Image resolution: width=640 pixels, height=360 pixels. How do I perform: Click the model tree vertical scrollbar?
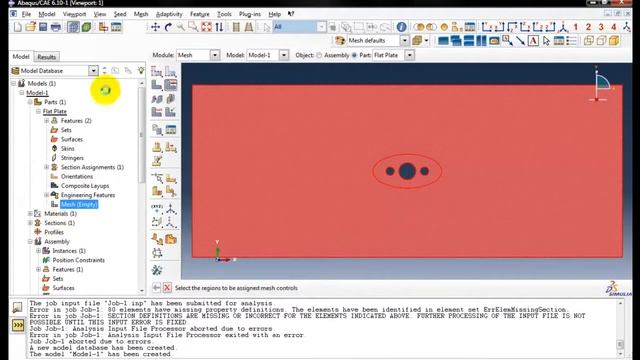click(142, 135)
